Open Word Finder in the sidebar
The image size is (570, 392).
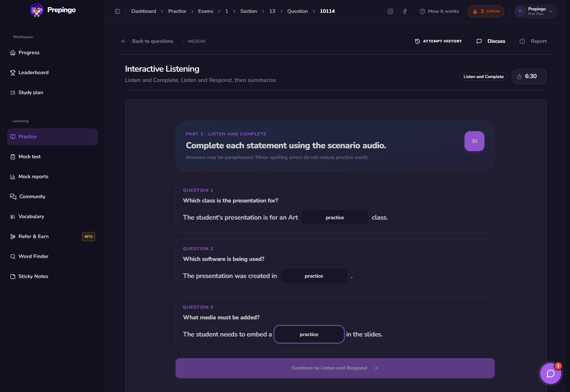click(52, 257)
